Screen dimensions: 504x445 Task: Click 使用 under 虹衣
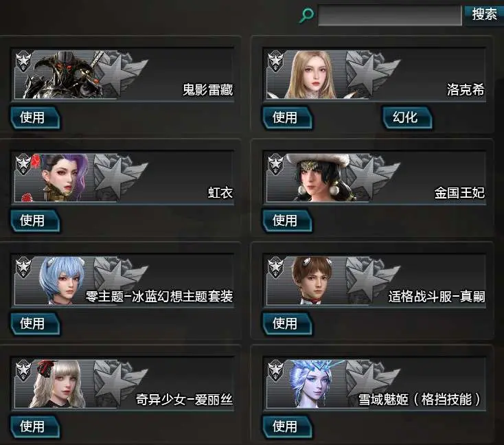[35, 221]
